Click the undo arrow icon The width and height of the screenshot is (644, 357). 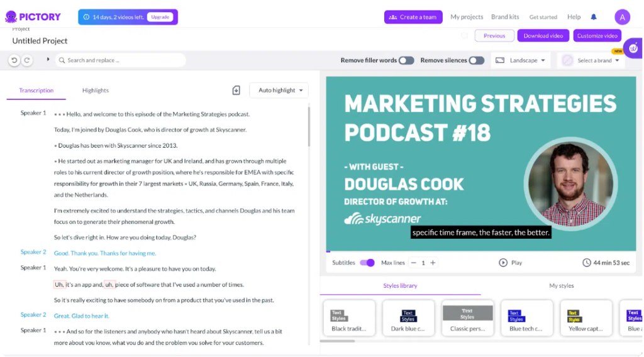coord(14,60)
